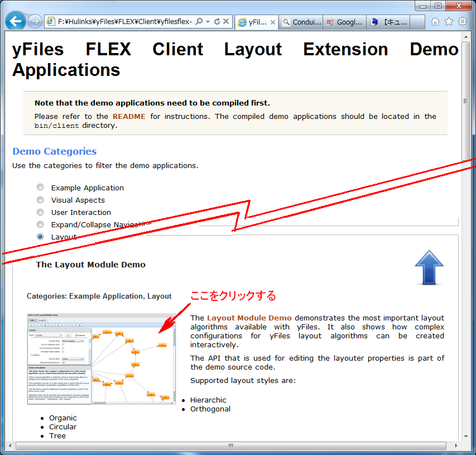Image resolution: width=476 pixels, height=455 pixels.
Task: Switch to the Condui... tab
Action: [301, 22]
